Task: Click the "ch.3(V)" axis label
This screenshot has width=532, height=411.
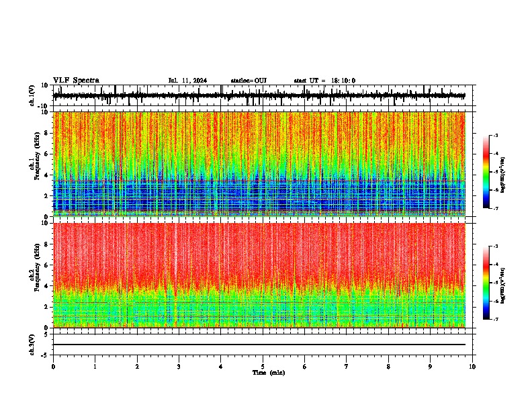Action: 32,345
